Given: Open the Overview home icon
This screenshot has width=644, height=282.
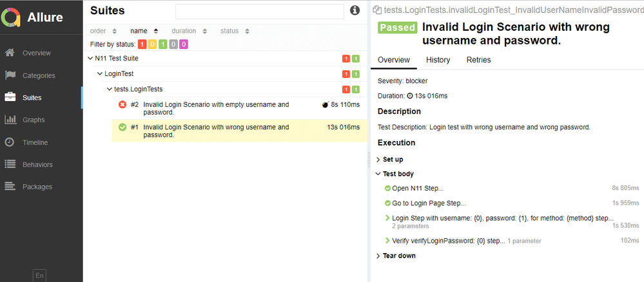Looking at the screenshot, I should 10,53.
